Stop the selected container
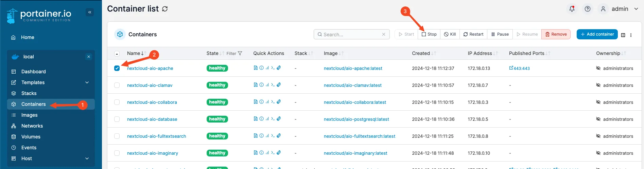The width and height of the screenshot is (644, 169). (x=429, y=34)
